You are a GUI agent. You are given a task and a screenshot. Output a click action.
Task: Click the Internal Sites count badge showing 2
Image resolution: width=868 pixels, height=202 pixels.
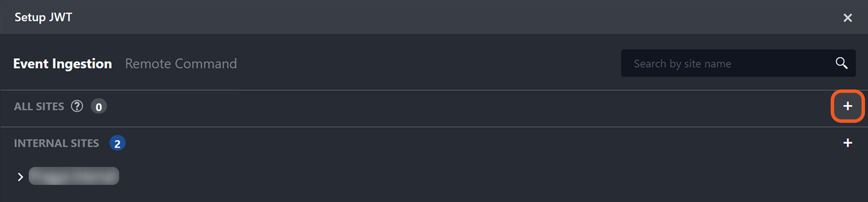117,143
